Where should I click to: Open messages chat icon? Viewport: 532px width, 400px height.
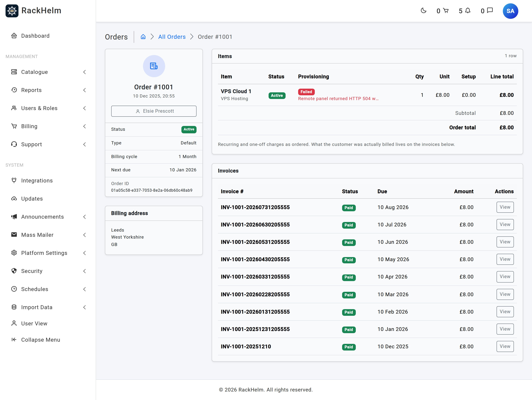pos(490,11)
